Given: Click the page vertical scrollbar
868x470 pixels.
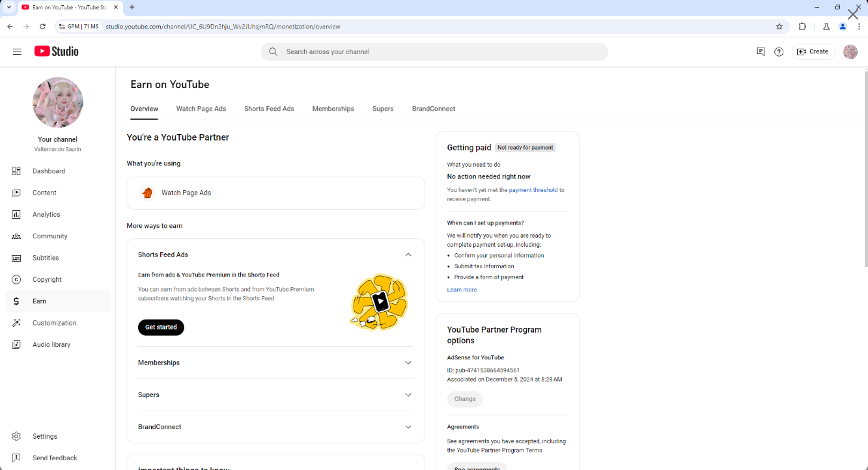Looking at the screenshot, I should tap(865, 168).
